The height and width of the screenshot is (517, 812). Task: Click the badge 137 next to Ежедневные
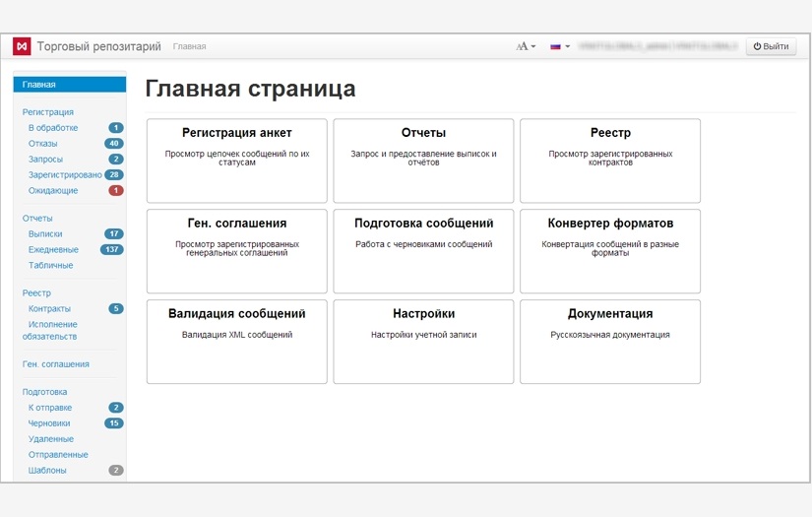pos(112,249)
